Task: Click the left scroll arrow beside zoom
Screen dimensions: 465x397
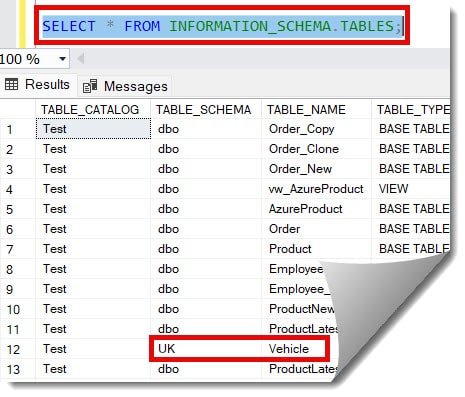Action: point(80,59)
